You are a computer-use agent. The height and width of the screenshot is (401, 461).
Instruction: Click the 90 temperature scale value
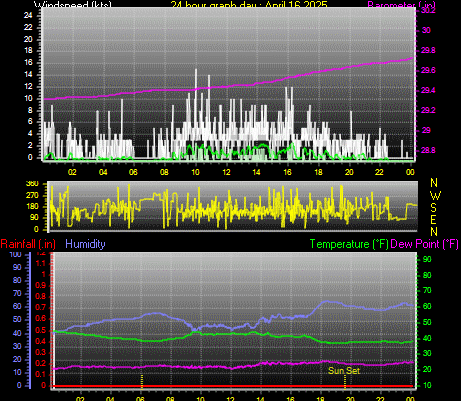(427, 259)
